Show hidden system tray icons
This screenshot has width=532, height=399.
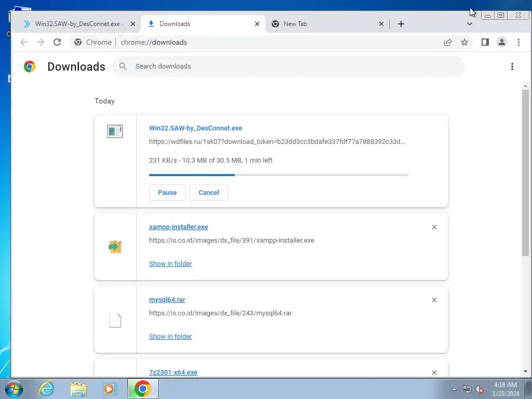click(454, 389)
